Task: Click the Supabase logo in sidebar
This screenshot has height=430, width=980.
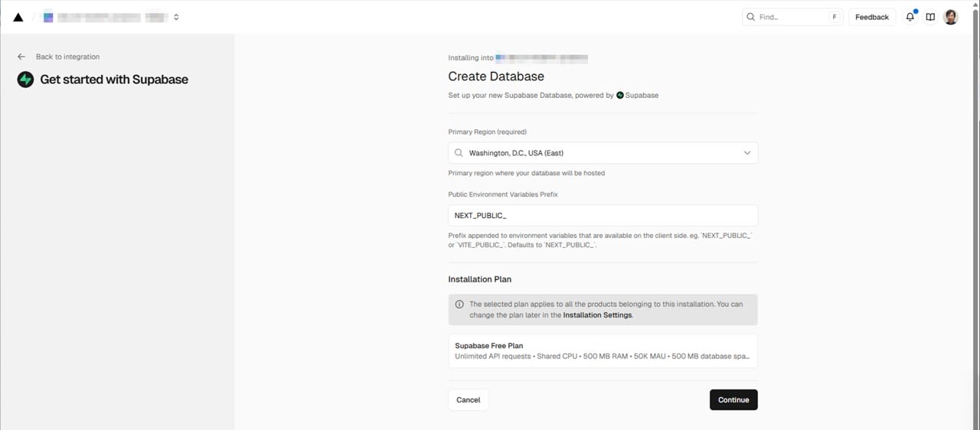Action: (x=25, y=80)
